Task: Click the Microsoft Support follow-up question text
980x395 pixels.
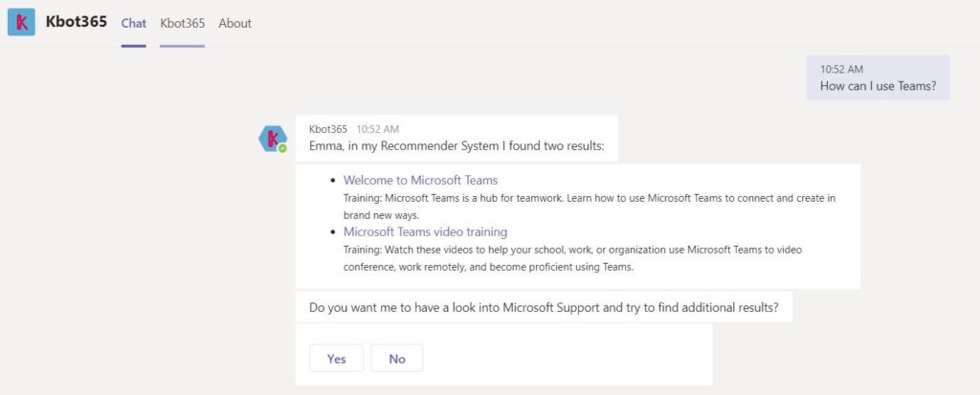Action: click(x=543, y=307)
